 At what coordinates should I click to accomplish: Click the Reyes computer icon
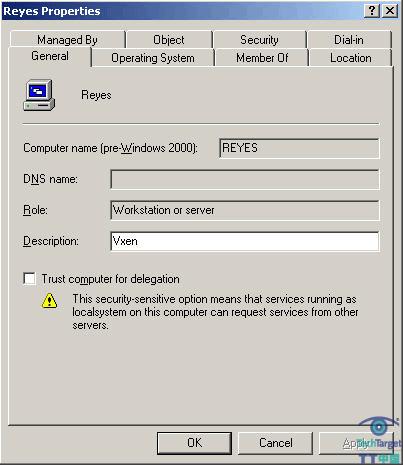click(39, 95)
